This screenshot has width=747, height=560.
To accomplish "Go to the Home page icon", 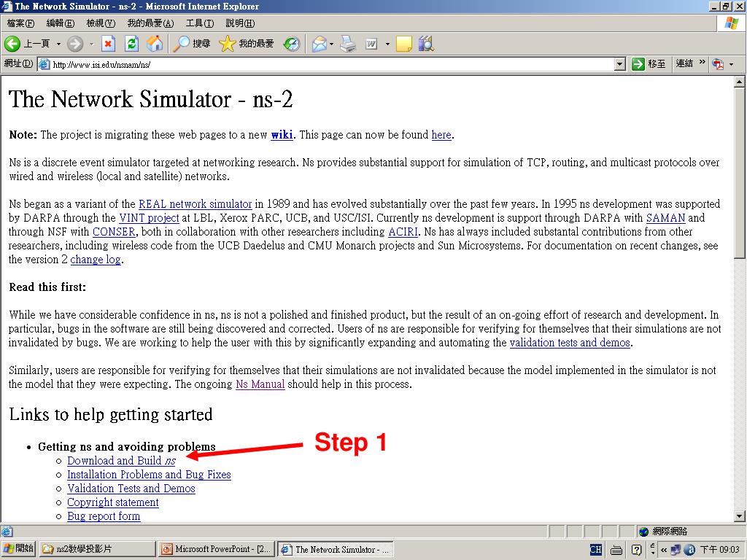I will point(155,44).
